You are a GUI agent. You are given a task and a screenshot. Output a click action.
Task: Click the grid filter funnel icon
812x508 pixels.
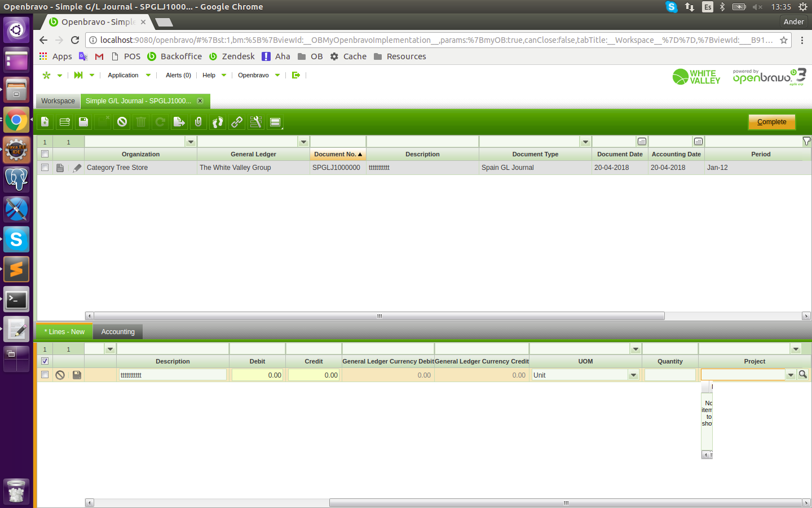(806, 141)
